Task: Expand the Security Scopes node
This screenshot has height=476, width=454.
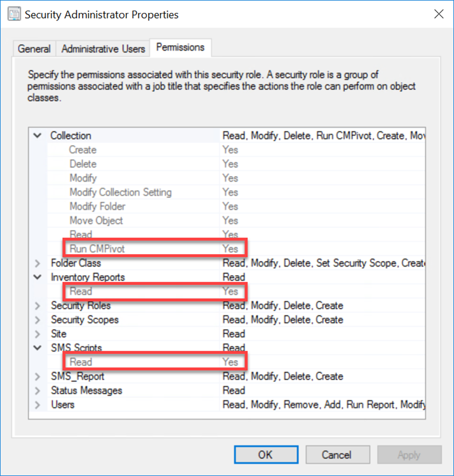Action: (38, 320)
